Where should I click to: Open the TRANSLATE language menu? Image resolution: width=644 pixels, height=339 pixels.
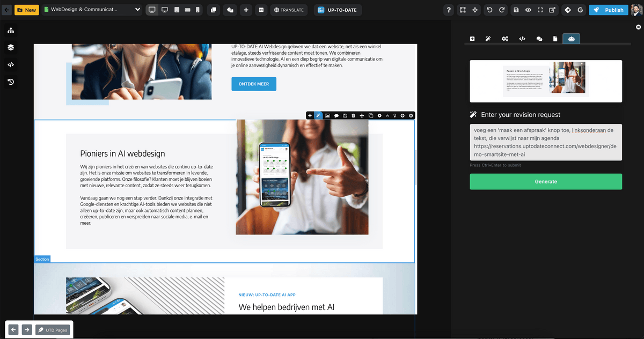pos(289,10)
